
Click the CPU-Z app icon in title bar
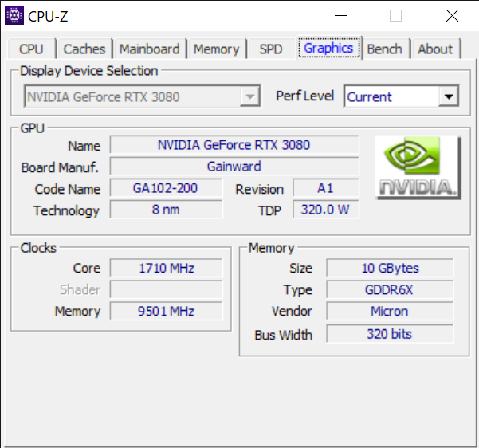click(x=14, y=15)
